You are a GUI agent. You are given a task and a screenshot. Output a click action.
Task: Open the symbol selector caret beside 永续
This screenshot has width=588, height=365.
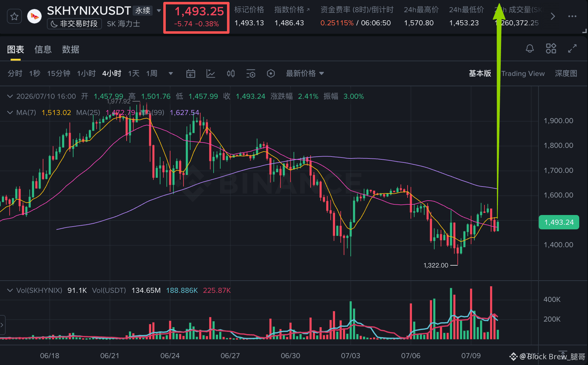pyautogui.click(x=159, y=11)
